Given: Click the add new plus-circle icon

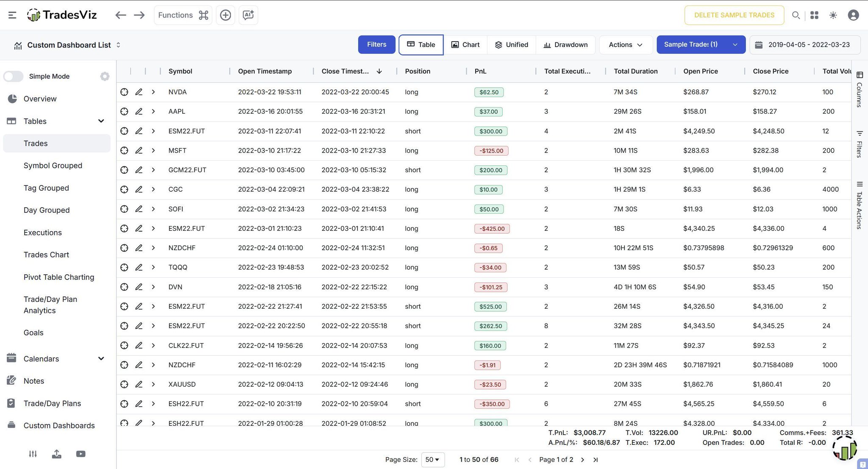Looking at the screenshot, I should tap(225, 15).
